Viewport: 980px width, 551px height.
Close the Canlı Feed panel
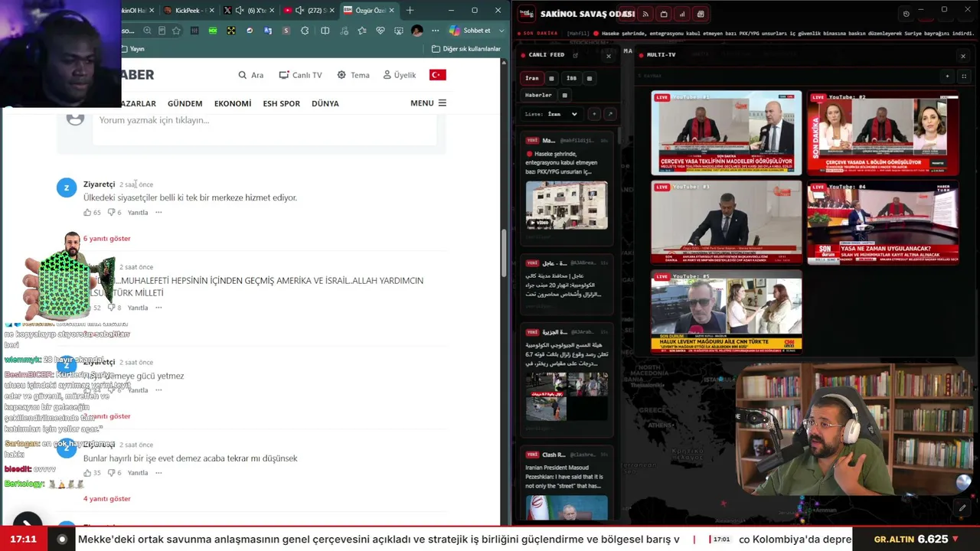click(609, 56)
